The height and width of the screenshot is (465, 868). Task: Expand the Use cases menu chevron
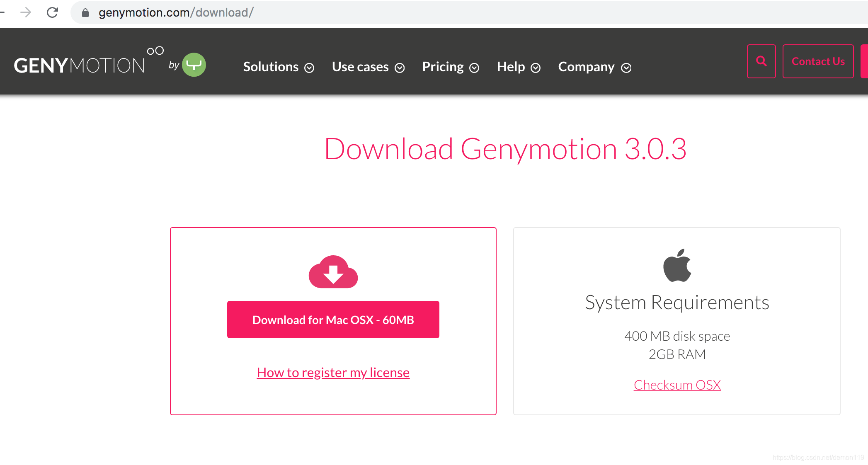400,68
